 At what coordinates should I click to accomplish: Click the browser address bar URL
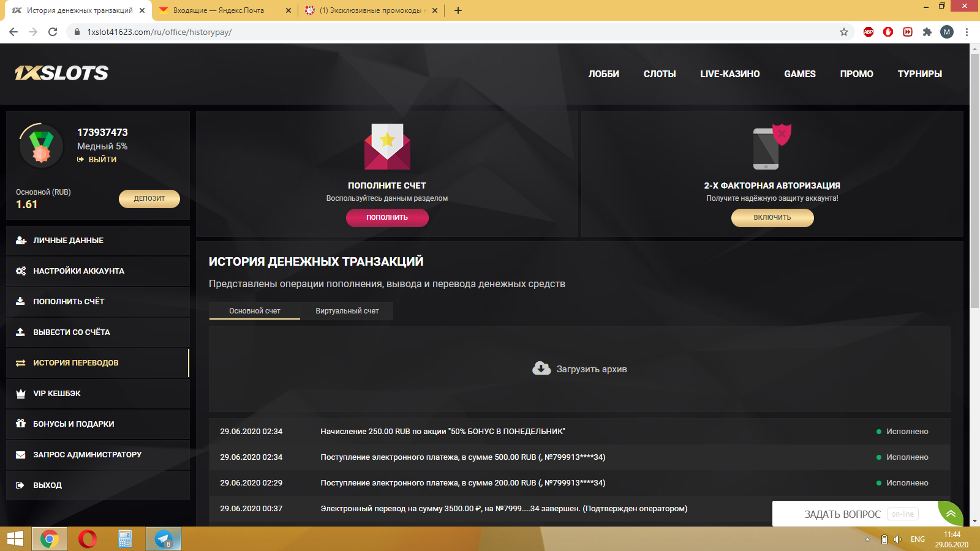159,32
